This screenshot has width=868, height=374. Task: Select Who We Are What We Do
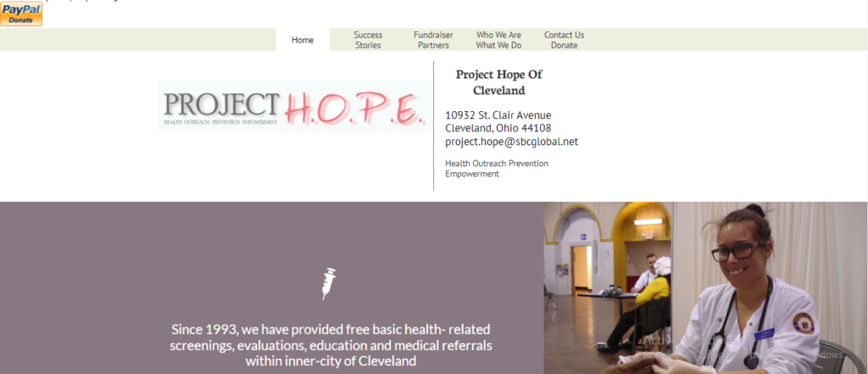tap(498, 40)
